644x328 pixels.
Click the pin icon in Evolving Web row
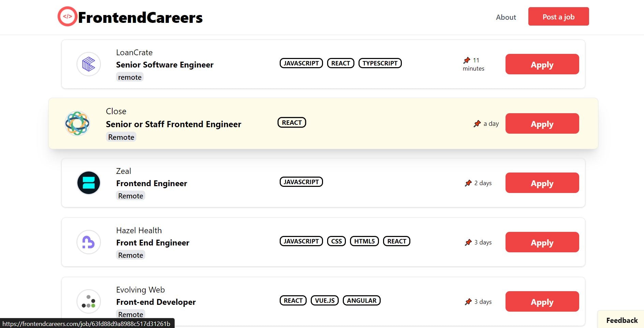(x=468, y=302)
